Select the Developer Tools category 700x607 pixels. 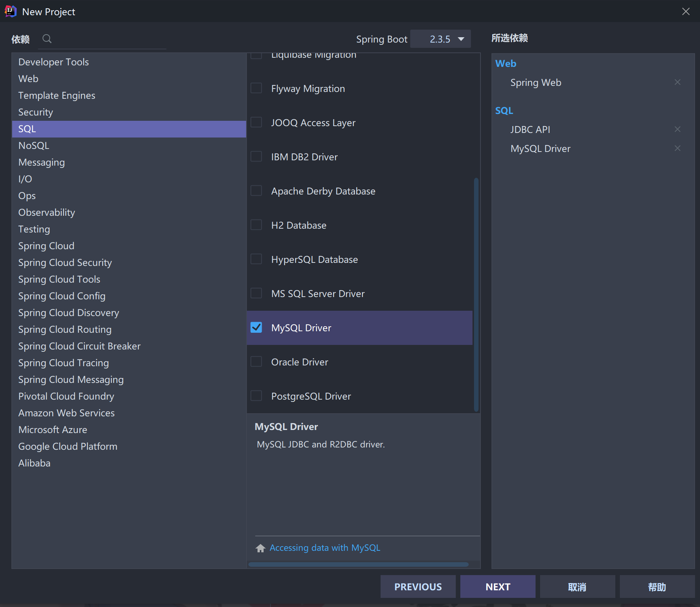[x=129, y=62]
